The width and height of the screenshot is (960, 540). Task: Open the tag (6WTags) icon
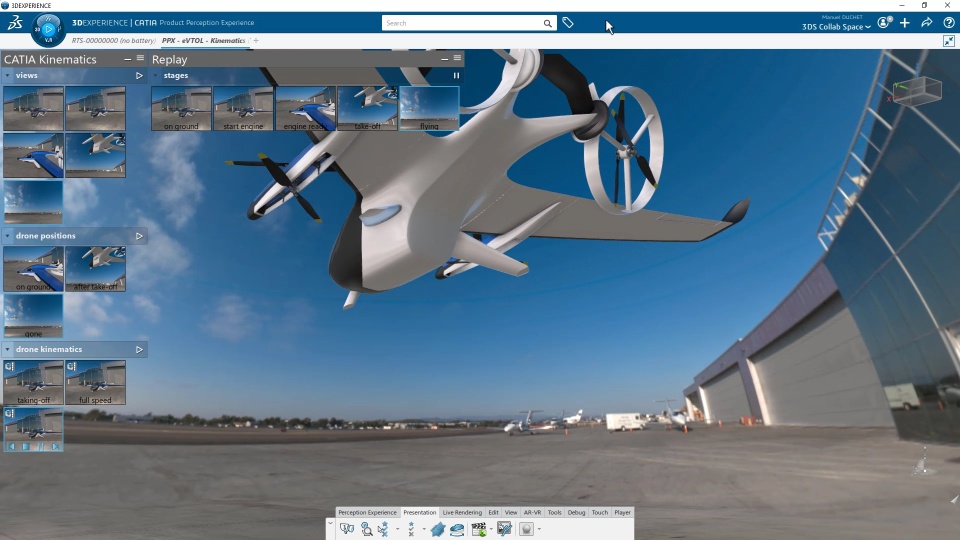[568, 23]
